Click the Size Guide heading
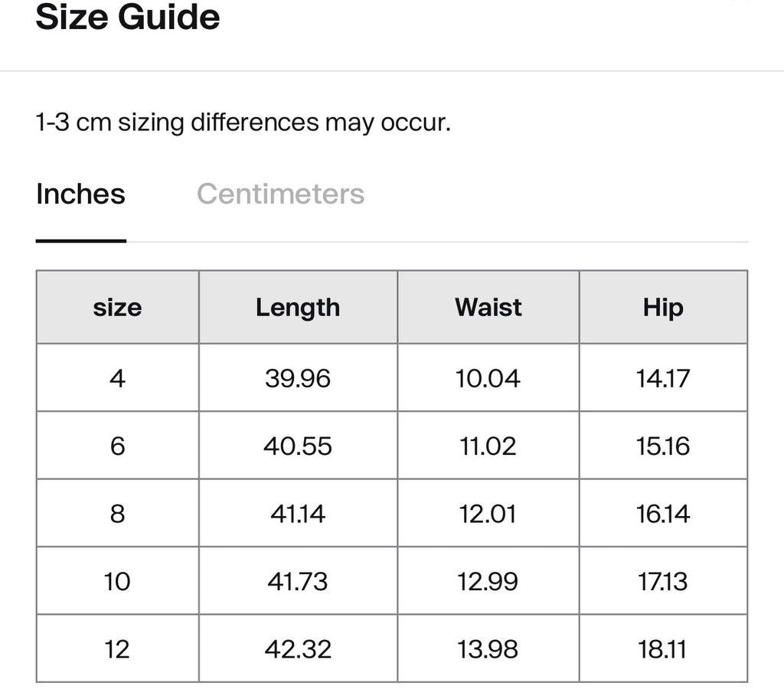The image size is (784, 699). [128, 17]
